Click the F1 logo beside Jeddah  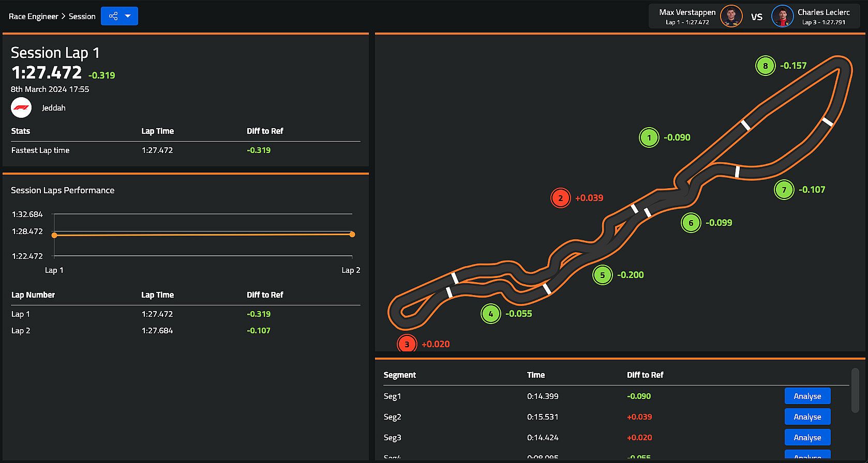pyautogui.click(x=21, y=108)
